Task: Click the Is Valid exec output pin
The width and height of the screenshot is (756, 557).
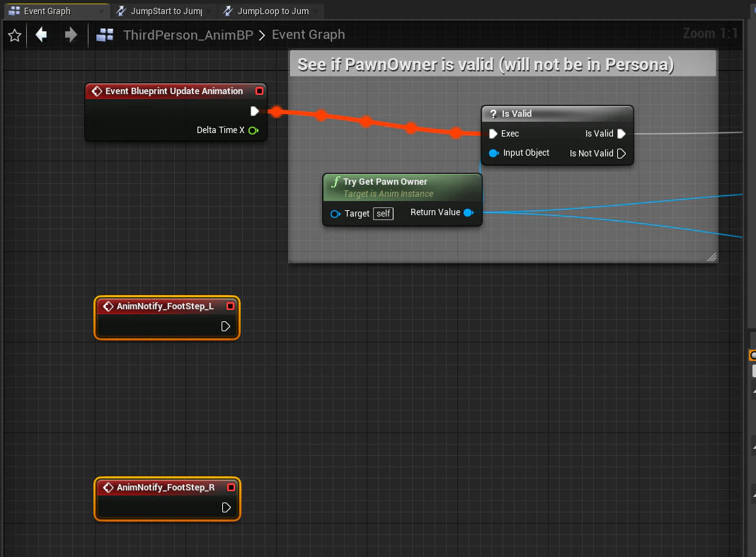Action: pyautogui.click(x=622, y=134)
